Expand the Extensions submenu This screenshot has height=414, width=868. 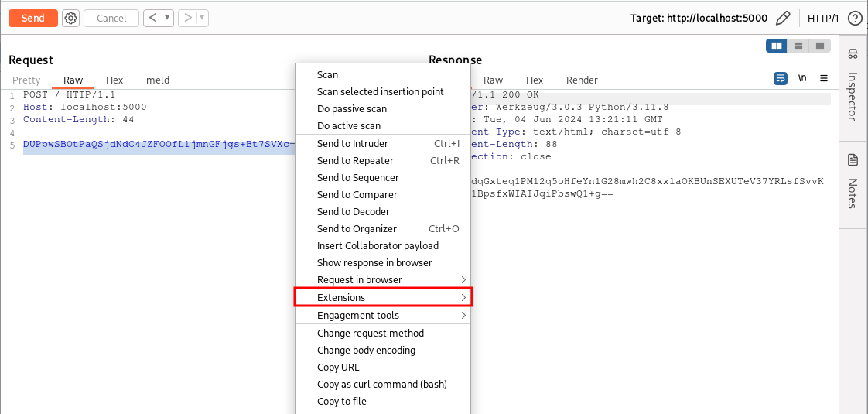coord(383,297)
